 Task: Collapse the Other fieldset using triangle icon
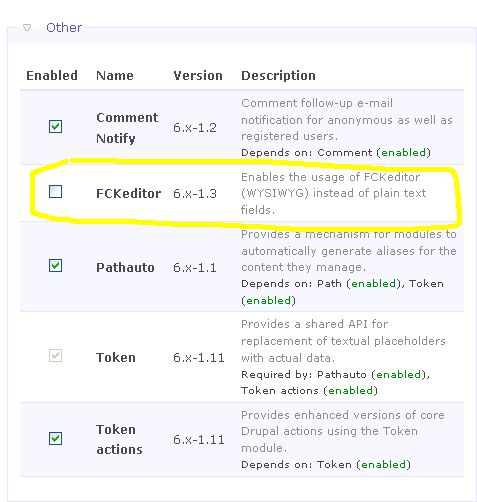(x=27, y=28)
